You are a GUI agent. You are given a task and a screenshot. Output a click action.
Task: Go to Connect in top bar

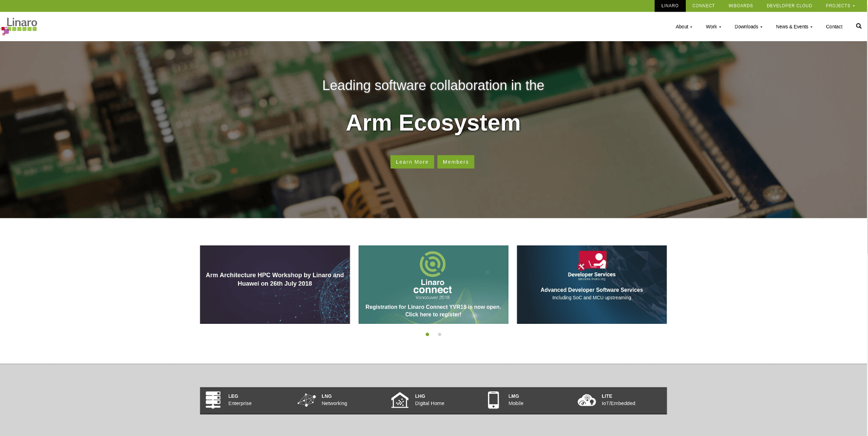tap(703, 6)
